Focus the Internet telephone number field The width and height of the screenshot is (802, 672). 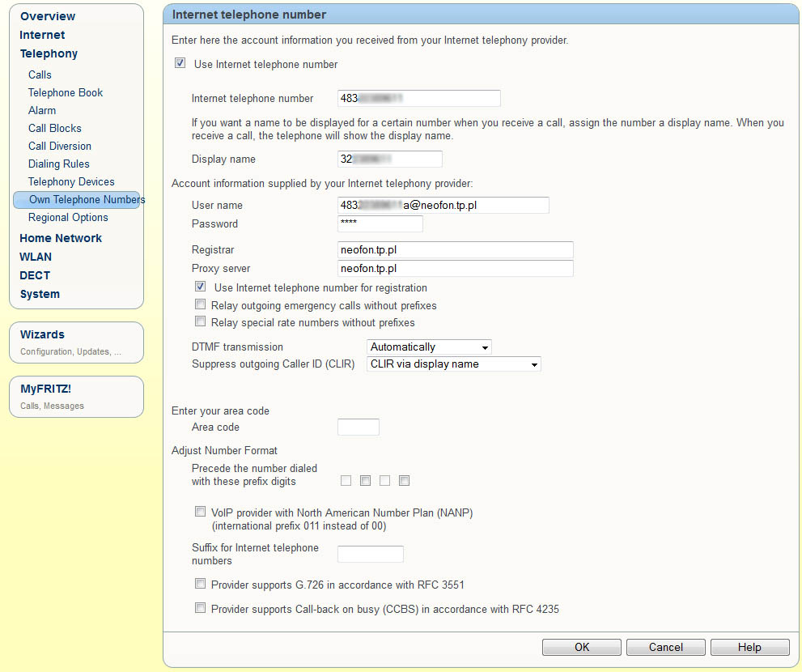419,98
